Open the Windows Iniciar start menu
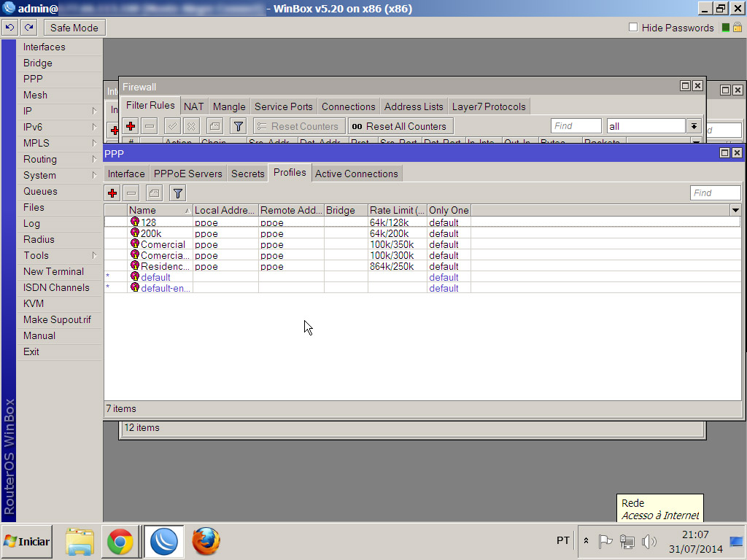Image resolution: width=747 pixels, height=560 pixels. tap(27, 542)
